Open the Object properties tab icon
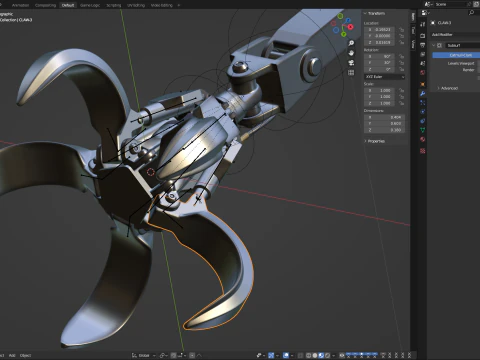 423,84
